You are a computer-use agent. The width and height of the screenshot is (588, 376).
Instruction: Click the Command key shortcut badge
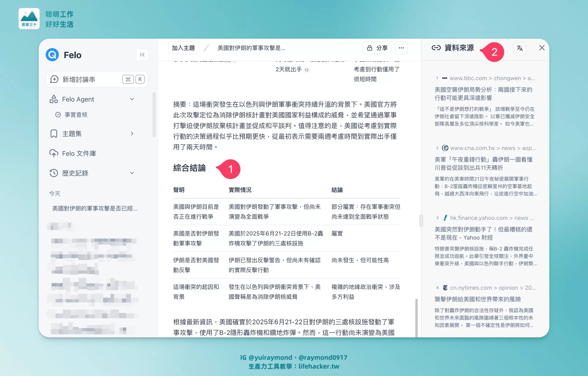[128, 79]
